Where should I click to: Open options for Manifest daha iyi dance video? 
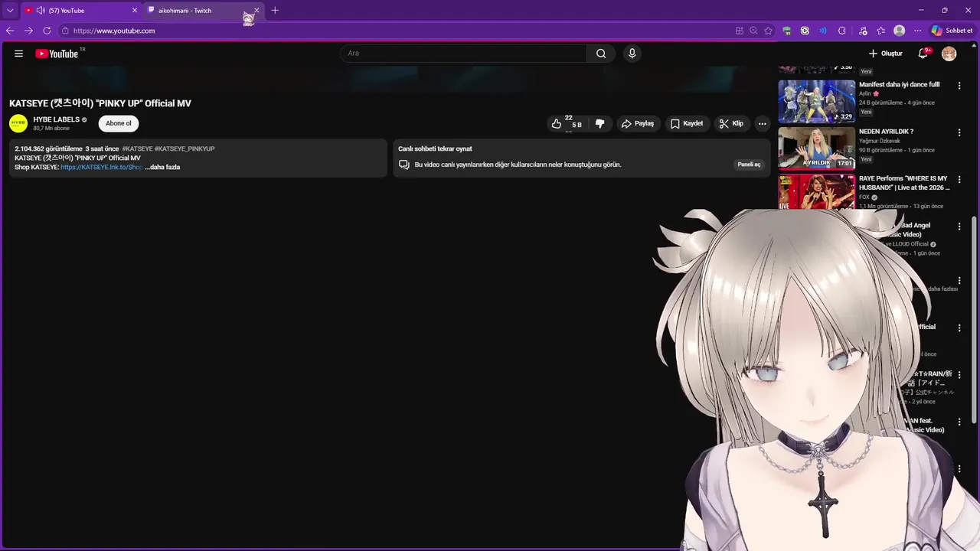click(x=959, y=86)
